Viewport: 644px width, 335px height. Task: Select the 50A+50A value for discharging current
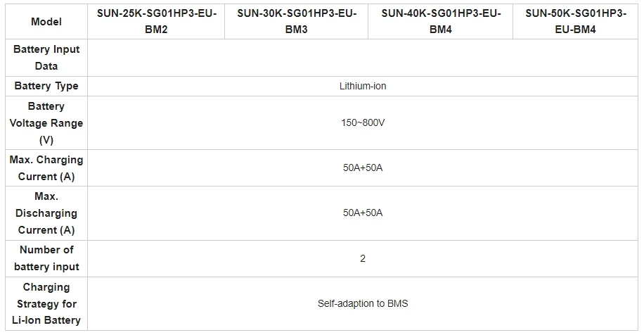click(362, 213)
